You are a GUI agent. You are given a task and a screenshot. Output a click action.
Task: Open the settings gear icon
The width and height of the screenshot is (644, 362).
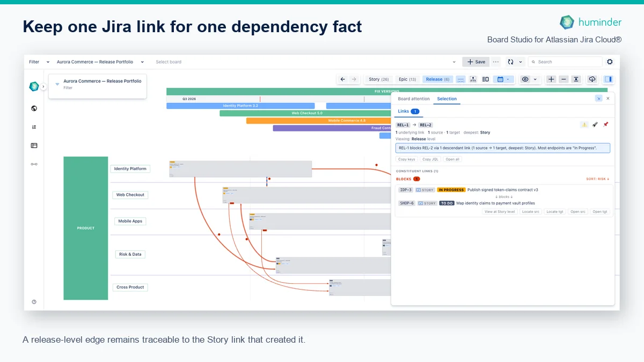[610, 62]
